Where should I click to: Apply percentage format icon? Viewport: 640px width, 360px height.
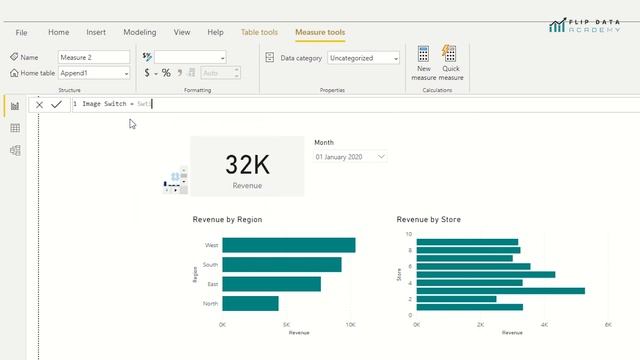(166, 73)
